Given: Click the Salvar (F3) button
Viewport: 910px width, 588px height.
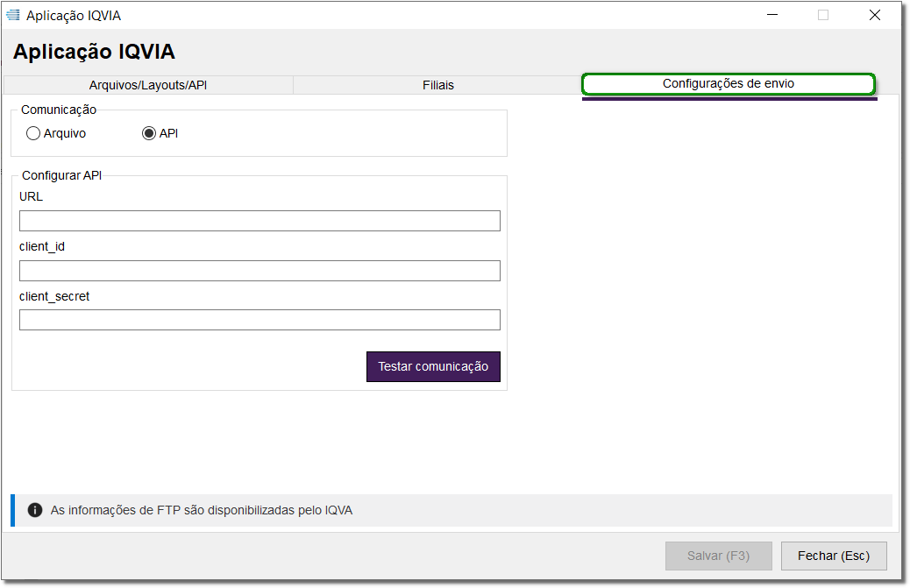Looking at the screenshot, I should point(719,556).
